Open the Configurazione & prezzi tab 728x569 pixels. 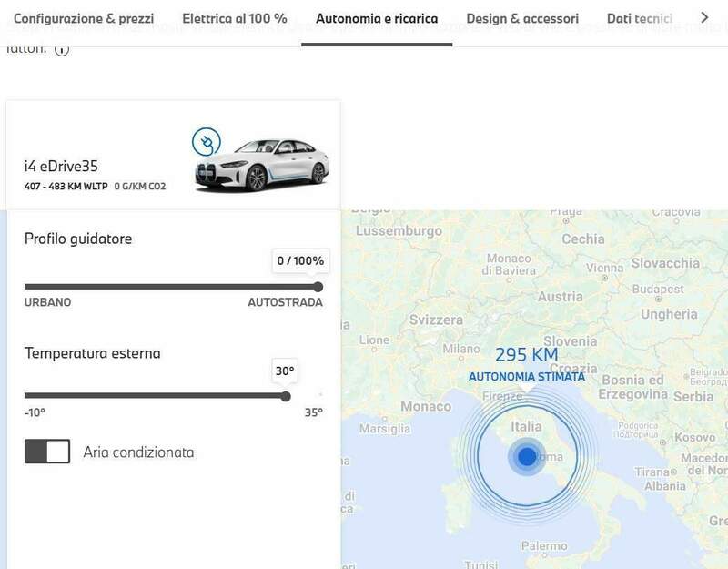coord(84,18)
